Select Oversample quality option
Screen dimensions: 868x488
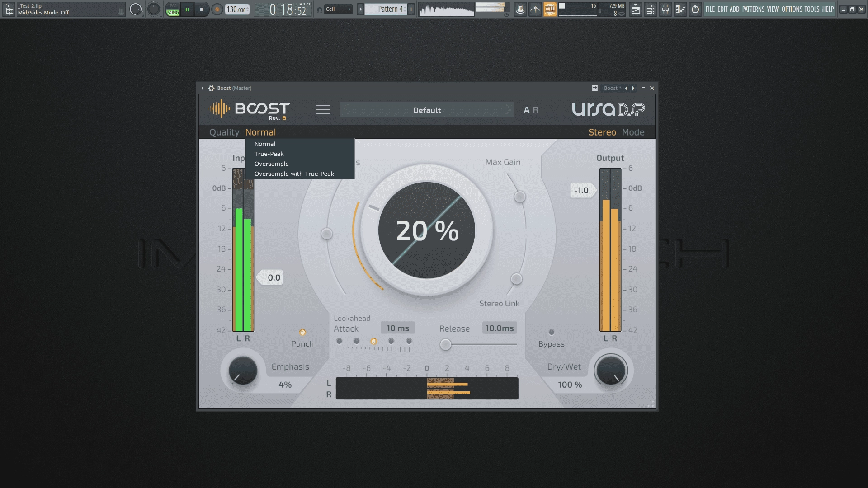tap(300, 164)
